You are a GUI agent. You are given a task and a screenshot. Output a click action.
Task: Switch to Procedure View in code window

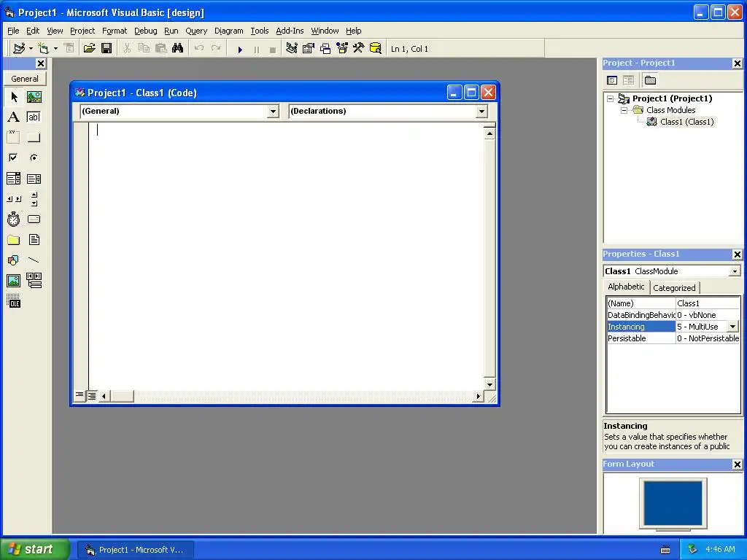pos(80,395)
